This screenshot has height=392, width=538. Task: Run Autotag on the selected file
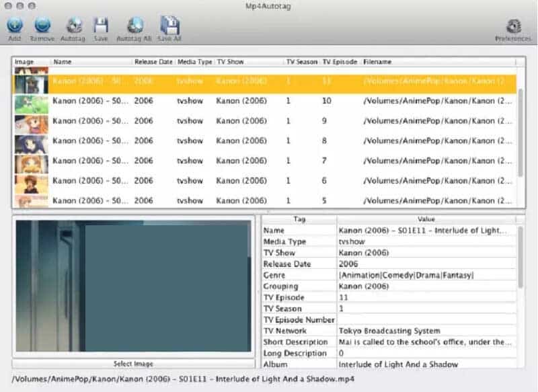(x=73, y=26)
